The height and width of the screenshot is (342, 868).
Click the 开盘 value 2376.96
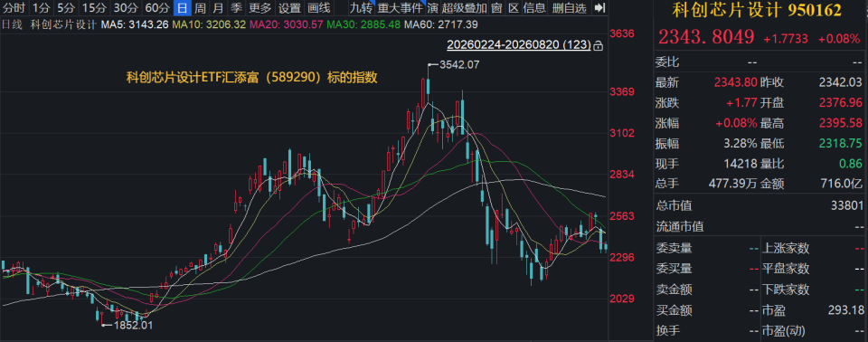tap(840, 102)
